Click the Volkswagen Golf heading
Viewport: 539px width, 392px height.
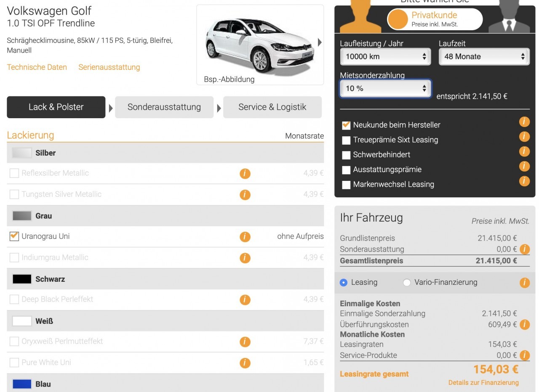tap(49, 11)
